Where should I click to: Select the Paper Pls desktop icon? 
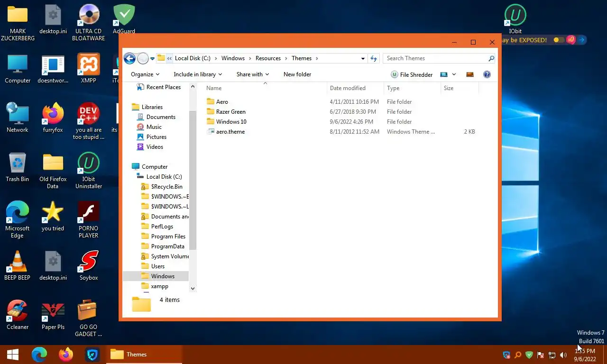53,315
